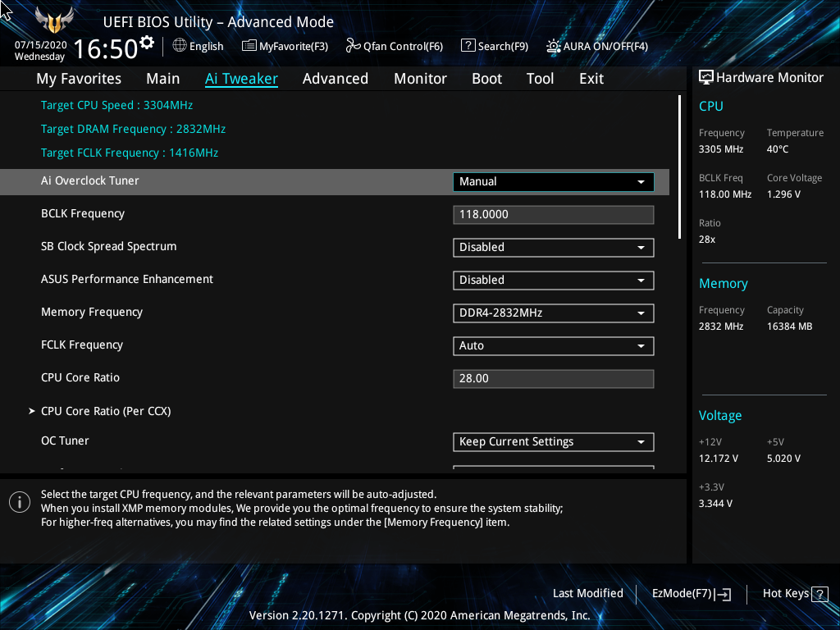Click Target FCLK Frequency : 1416MHz text
The width and height of the screenshot is (840, 630).
point(130,153)
